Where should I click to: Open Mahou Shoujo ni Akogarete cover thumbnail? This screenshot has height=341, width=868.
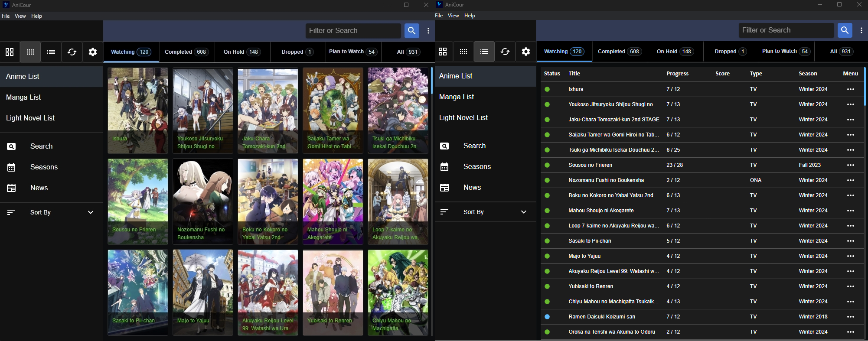(x=333, y=201)
